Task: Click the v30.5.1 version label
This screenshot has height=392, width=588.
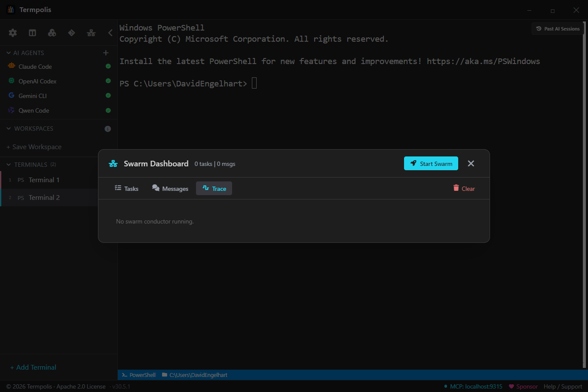Action: pyautogui.click(x=121, y=386)
